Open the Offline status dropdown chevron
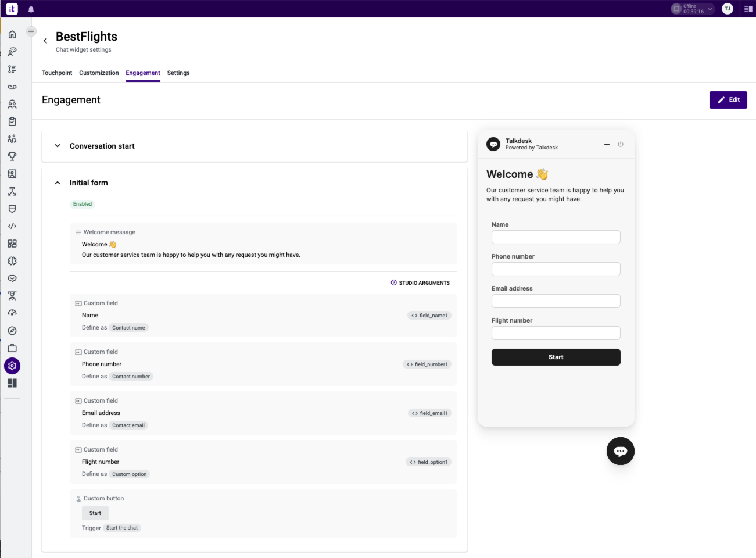The height and width of the screenshot is (558, 756). pos(710,9)
